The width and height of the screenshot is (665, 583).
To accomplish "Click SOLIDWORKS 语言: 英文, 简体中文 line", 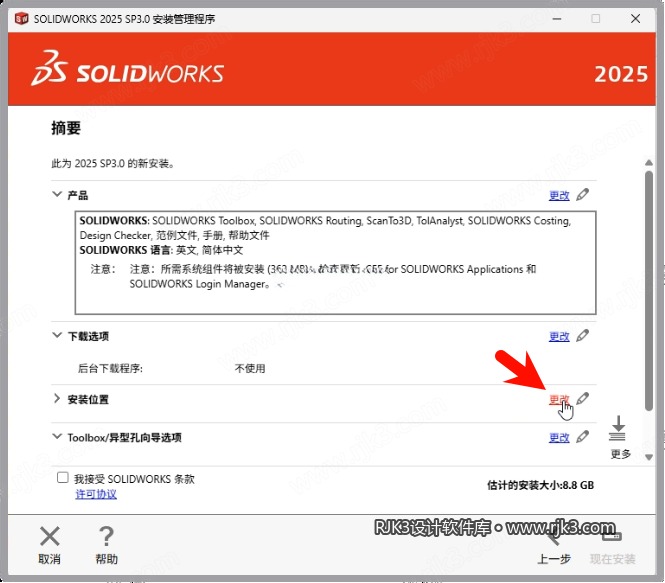I will pos(161,250).
